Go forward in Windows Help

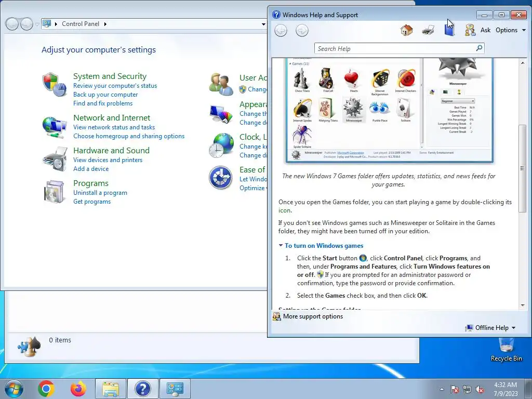pyautogui.click(x=302, y=31)
